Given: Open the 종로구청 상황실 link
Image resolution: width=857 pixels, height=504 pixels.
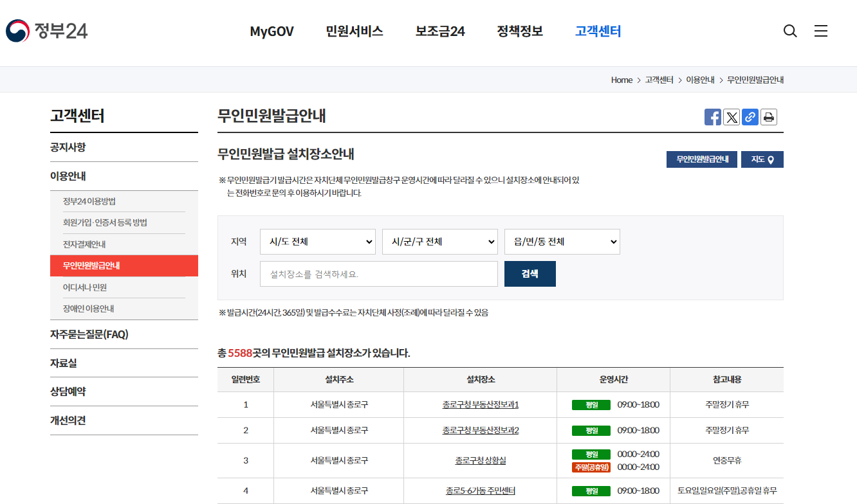Looking at the screenshot, I should pyautogui.click(x=479, y=460).
